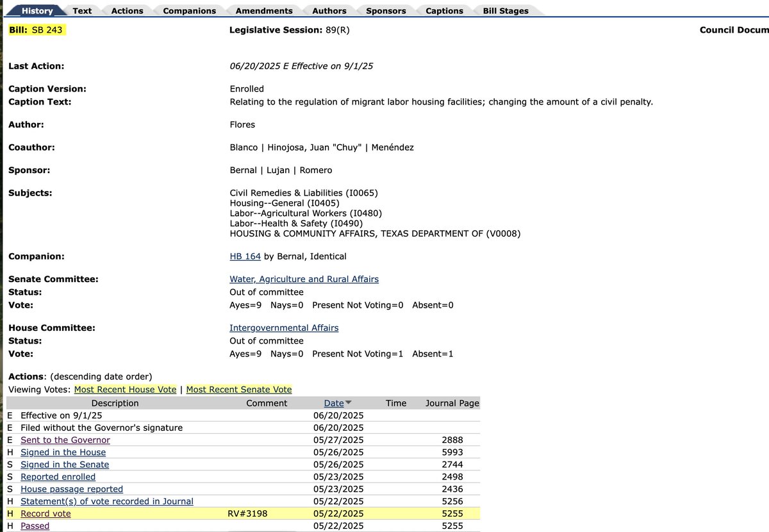This screenshot has height=532, width=769.
Task: Select journal page 2498 cell
Action: [x=452, y=477]
